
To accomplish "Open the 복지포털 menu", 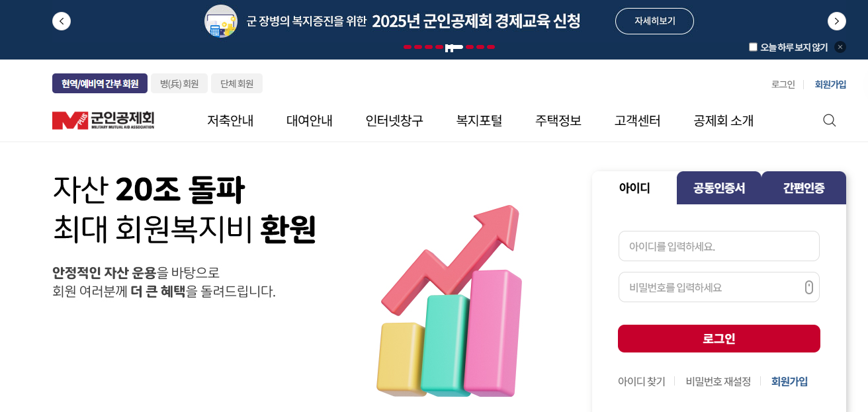I will pos(478,120).
